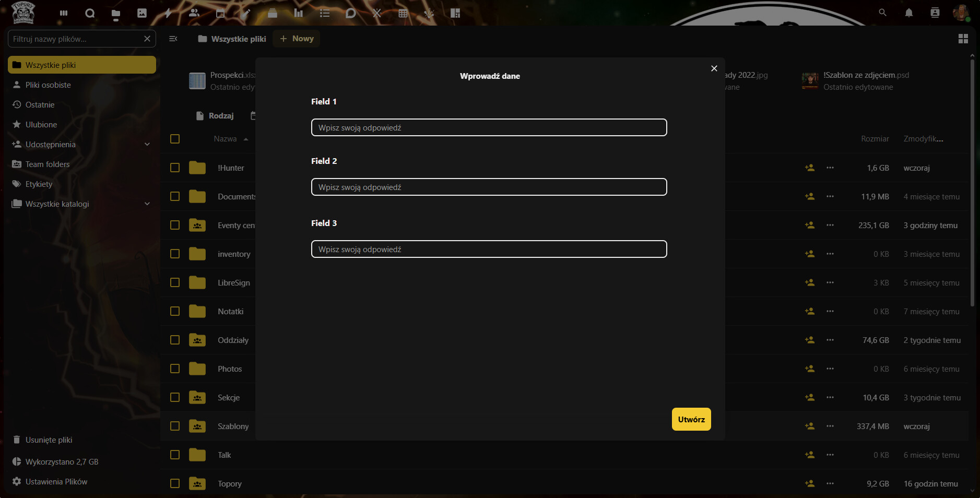Toggle the navigation sidebar icon
Image resolution: width=980 pixels, height=498 pixels.
pos(173,39)
